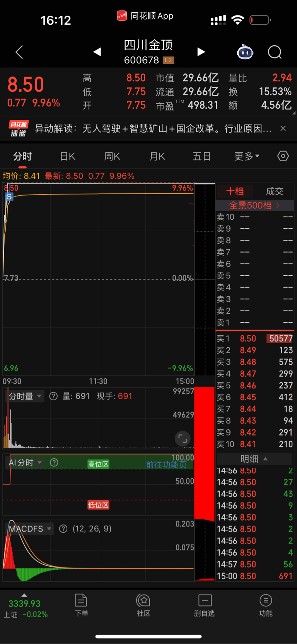This screenshot has height=644, width=297.
Task: Tap 买1 price 8.50 row
Action: 254,338
